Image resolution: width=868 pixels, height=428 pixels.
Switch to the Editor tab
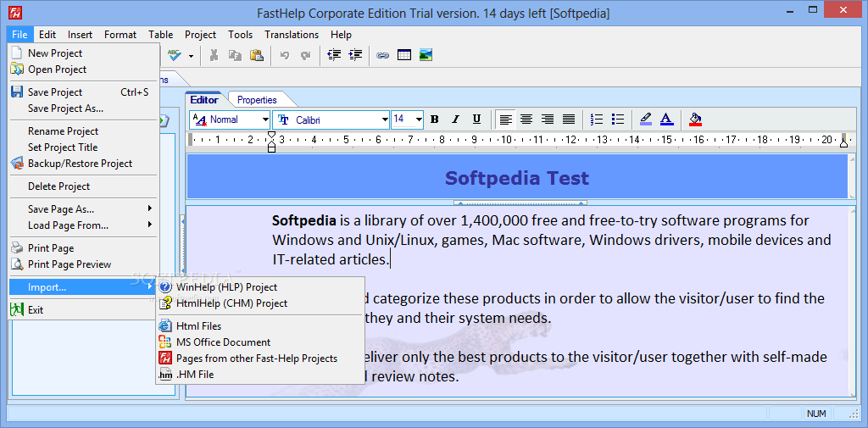pyautogui.click(x=204, y=100)
